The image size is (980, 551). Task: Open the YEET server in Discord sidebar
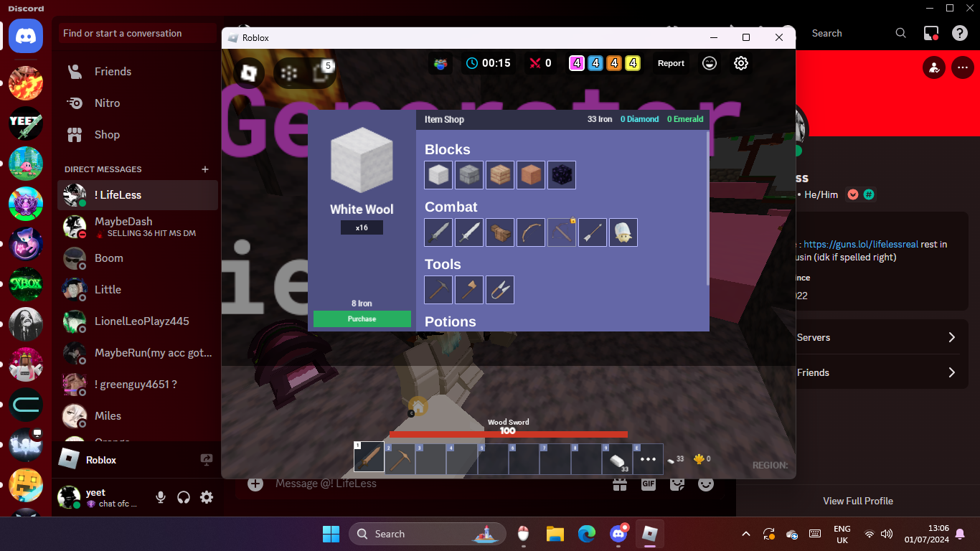tap(26, 123)
